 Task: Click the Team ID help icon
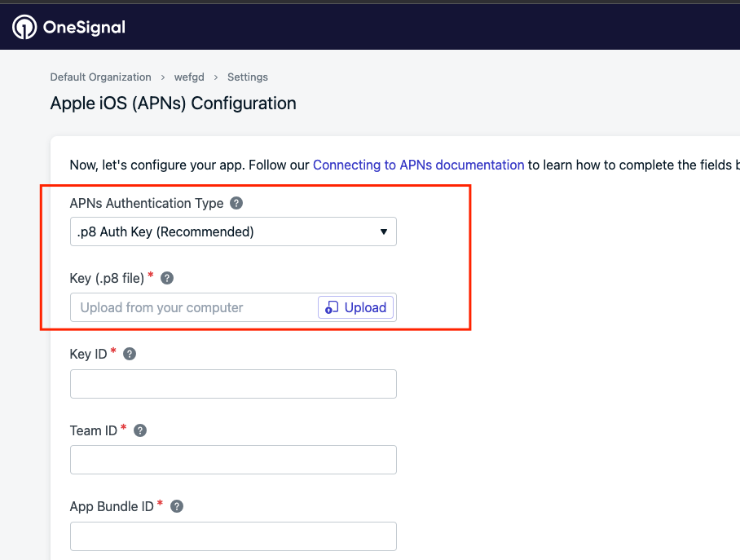coord(140,430)
